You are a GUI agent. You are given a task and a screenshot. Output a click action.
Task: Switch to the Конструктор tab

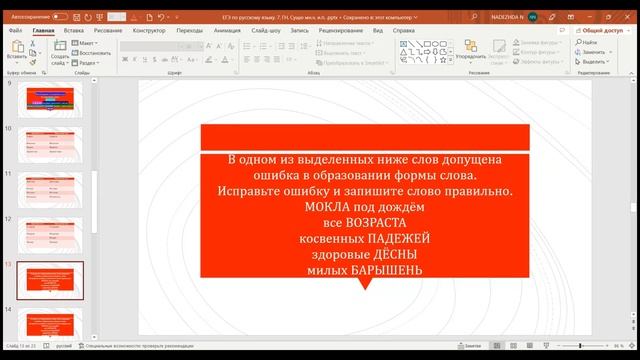tap(149, 31)
